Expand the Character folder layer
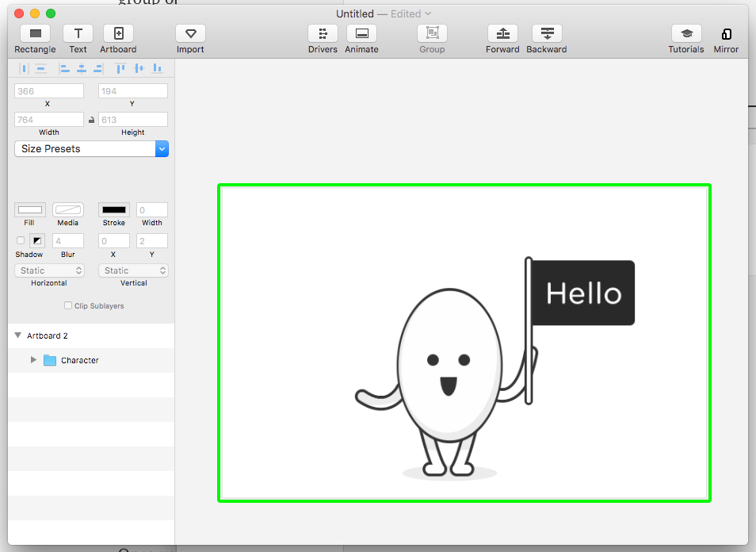Image resolution: width=756 pixels, height=552 pixels. click(33, 360)
